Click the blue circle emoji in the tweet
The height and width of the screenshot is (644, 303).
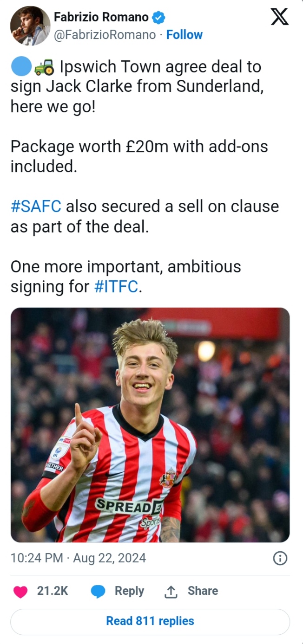pyautogui.click(x=20, y=68)
